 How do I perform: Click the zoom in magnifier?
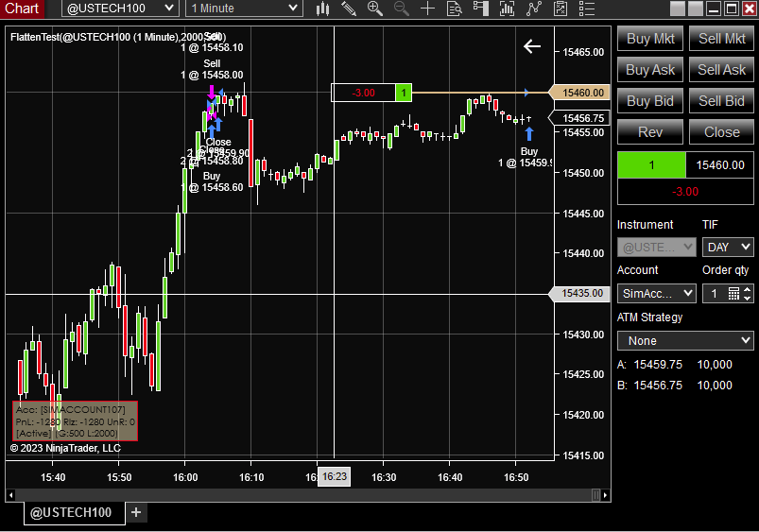point(375,9)
